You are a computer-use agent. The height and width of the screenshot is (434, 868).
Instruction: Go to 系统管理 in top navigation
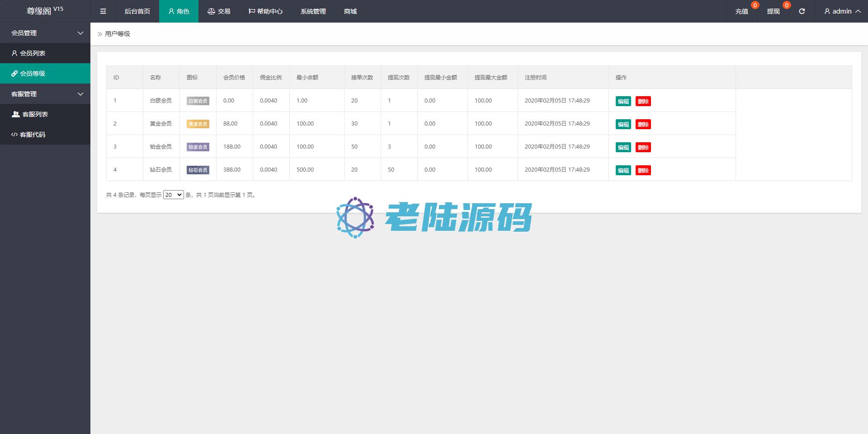click(x=313, y=11)
